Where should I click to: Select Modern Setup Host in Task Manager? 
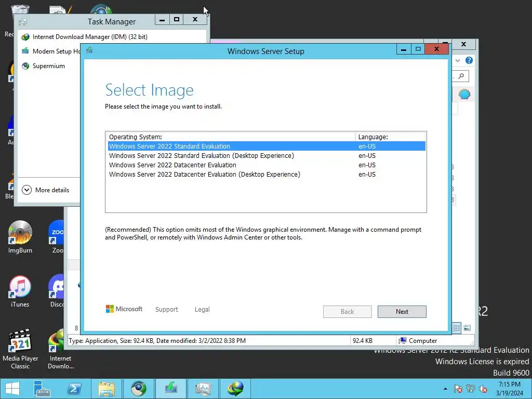tap(50, 51)
